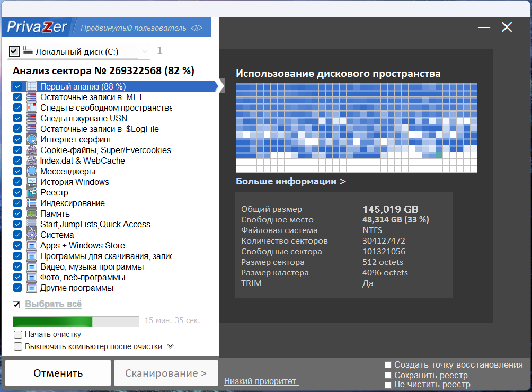Check Не чистить реестр option
This screenshot has width=532, height=392.
pos(388,385)
